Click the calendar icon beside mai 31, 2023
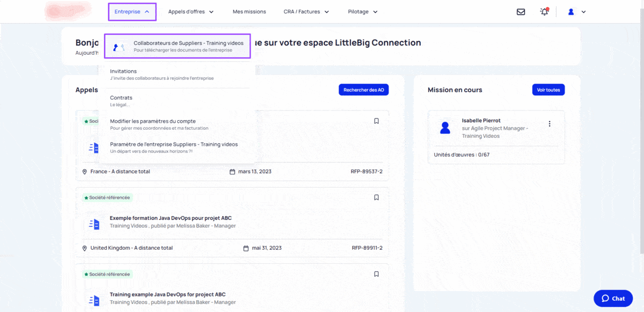Screen dimensions: 644x312 coord(246,248)
